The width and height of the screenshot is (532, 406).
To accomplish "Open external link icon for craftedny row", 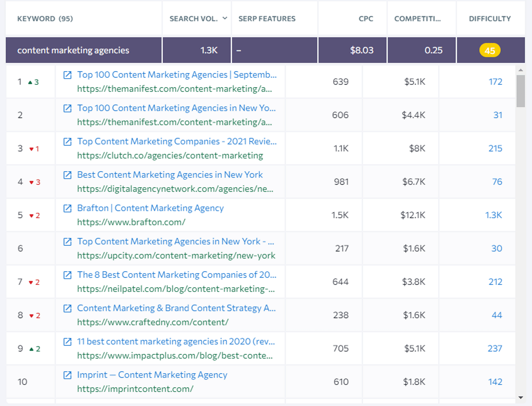I will pyautogui.click(x=67, y=308).
